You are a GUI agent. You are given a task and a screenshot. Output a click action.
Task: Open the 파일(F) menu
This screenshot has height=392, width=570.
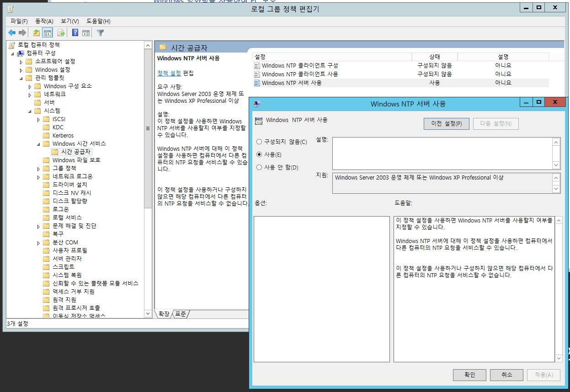click(x=19, y=21)
